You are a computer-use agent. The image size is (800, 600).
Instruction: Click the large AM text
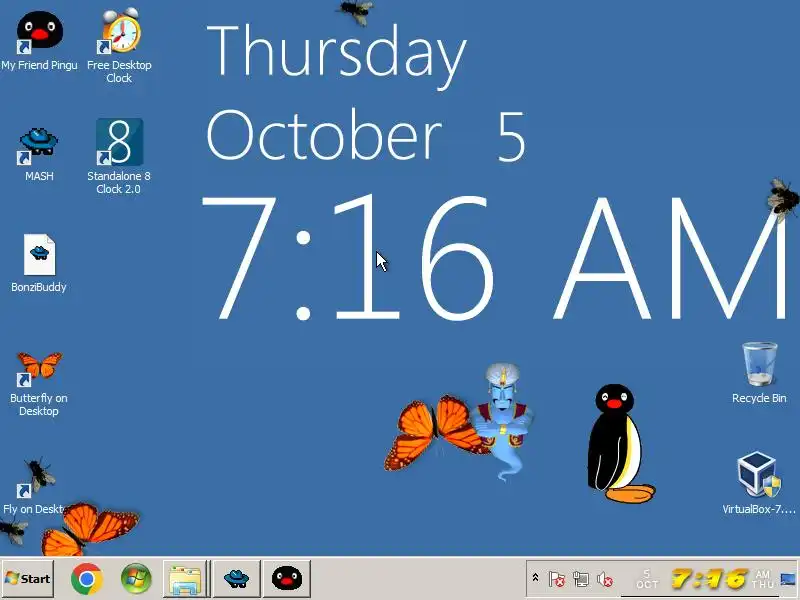pos(670,257)
